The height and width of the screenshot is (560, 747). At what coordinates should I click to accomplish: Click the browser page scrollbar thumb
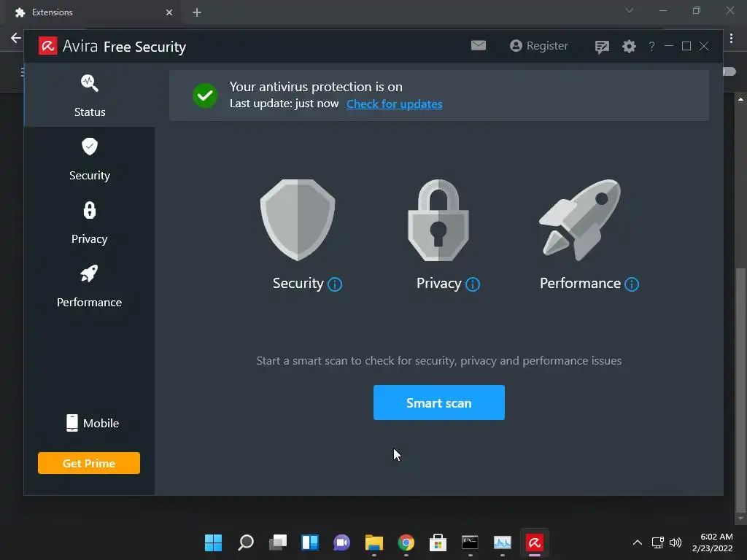click(x=740, y=389)
